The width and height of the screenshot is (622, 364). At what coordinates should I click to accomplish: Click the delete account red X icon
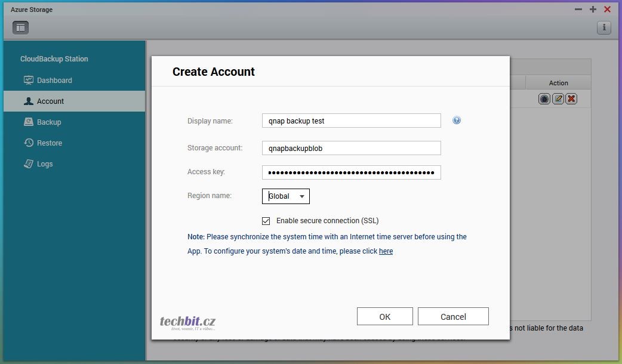click(571, 99)
